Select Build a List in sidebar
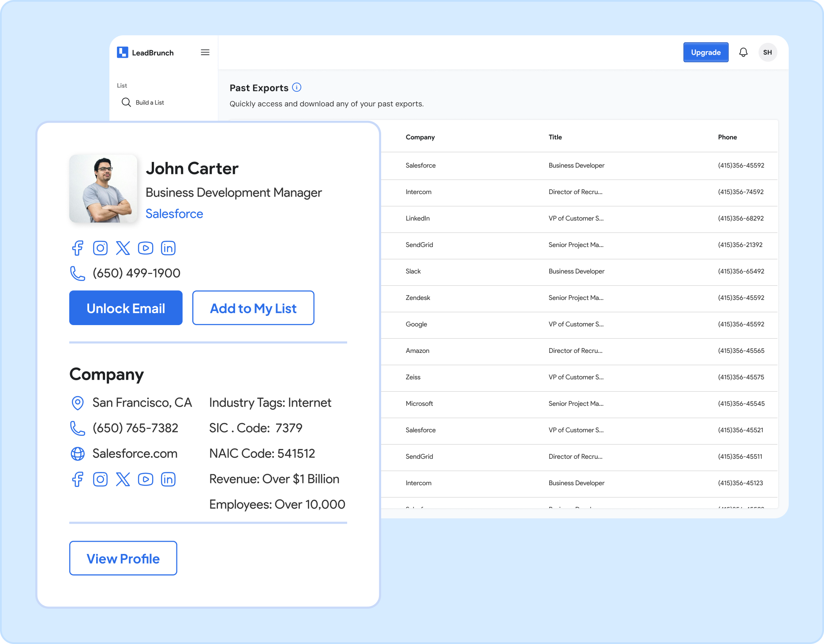The image size is (824, 644). point(150,102)
